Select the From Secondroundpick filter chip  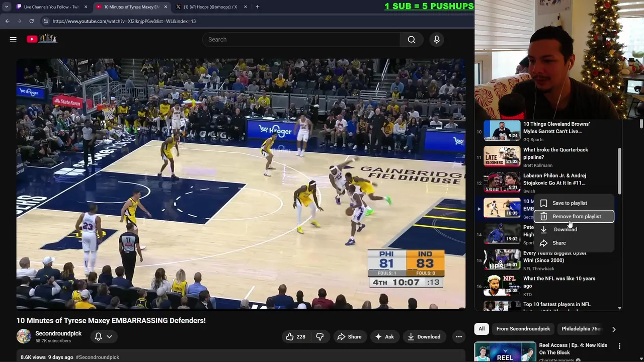[x=523, y=329]
